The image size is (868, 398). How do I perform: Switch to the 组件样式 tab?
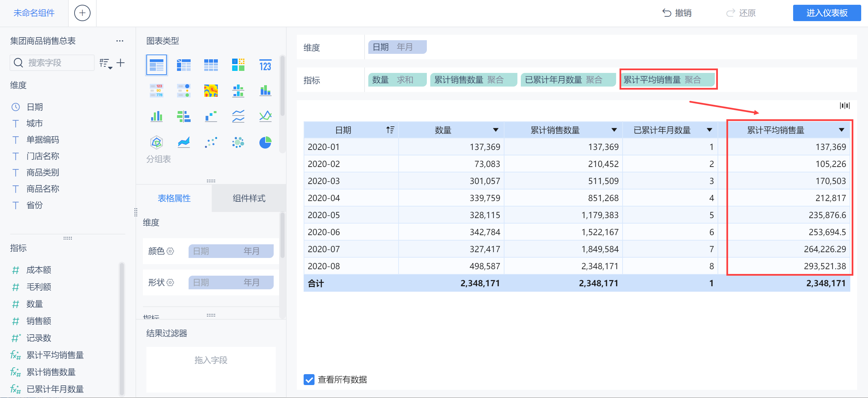pos(249,198)
